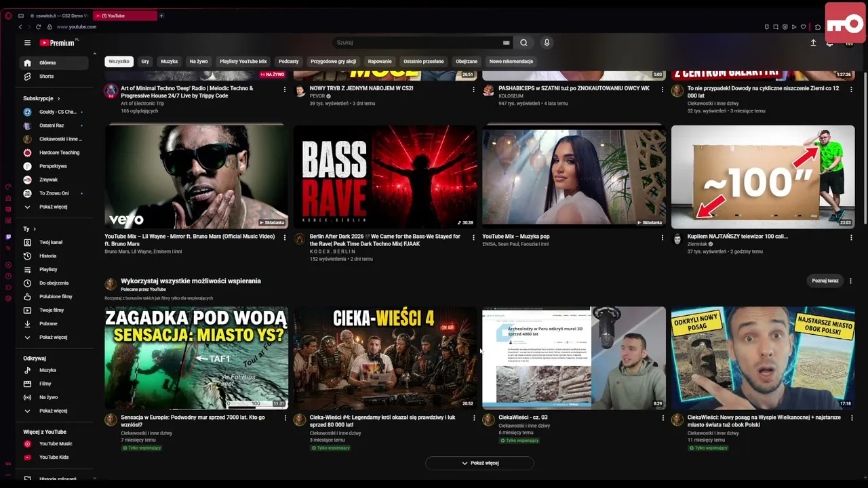Image resolution: width=868 pixels, height=488 pixels.
Task: Click the www.youtube.com address bar
Action: (77, 27)
